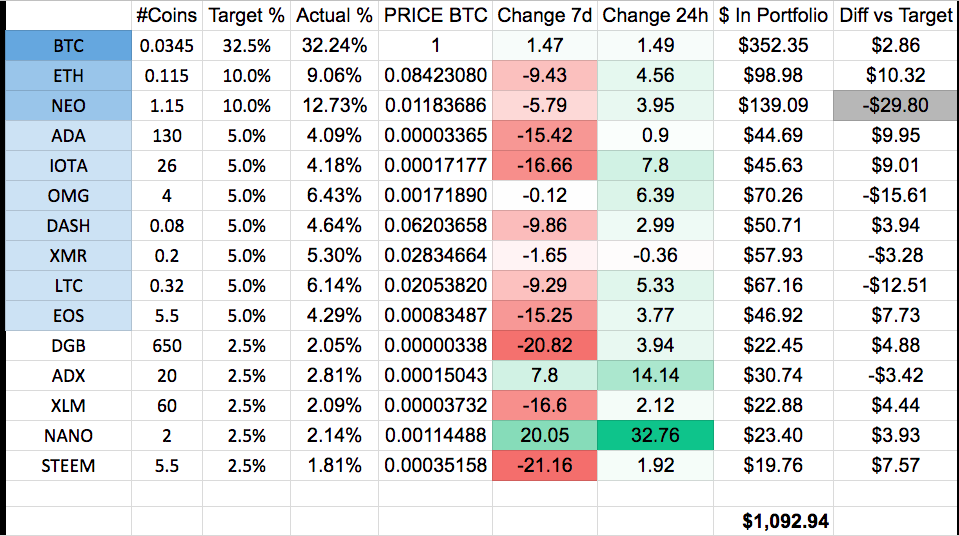
Task: Select the OMG -$15.61 diff cell
Action: (x=896, y=195)
